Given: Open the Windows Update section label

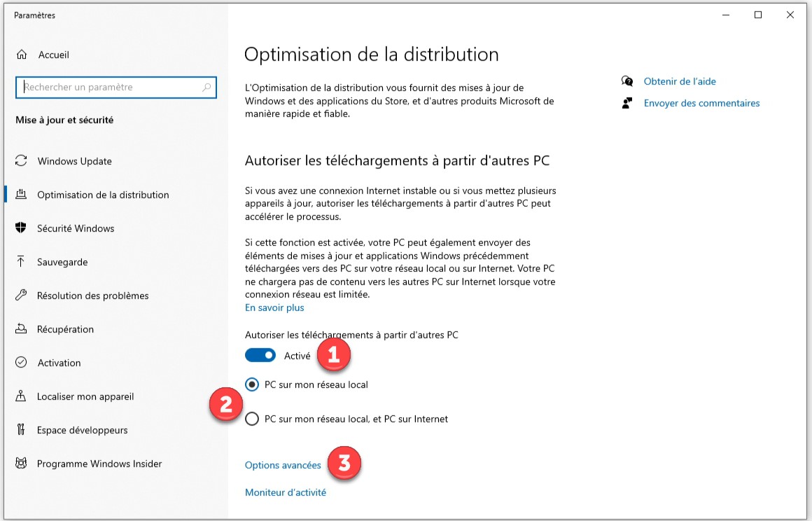Looking at the screenshot, I should pyautogui.click(x=74, y=161).
